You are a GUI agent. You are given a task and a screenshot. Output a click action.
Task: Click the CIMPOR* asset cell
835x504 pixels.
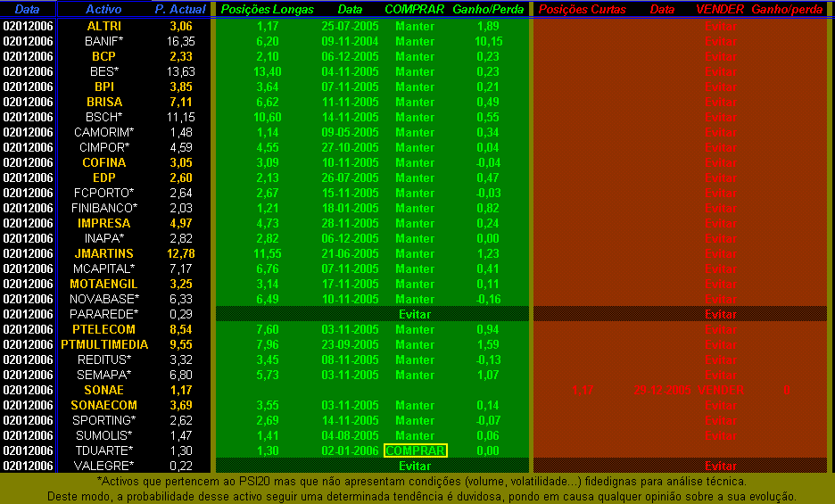tap(103, 147)
